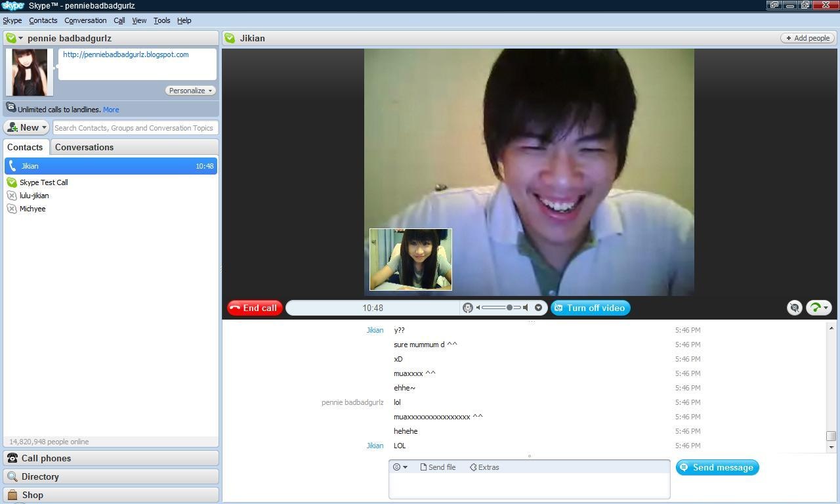Click the chat scrollbar thumb

pos(831,436)
